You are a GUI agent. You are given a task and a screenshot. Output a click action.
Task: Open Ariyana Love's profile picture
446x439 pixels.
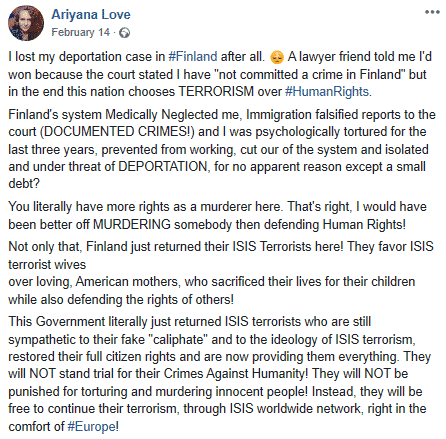(26, 23)
